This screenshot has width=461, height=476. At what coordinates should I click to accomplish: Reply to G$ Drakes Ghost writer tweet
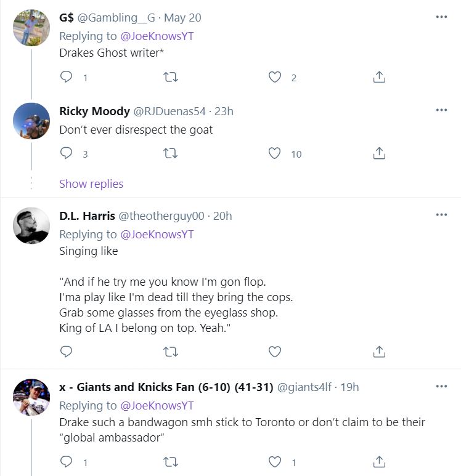pyautogui.click(x=67, y=78)
